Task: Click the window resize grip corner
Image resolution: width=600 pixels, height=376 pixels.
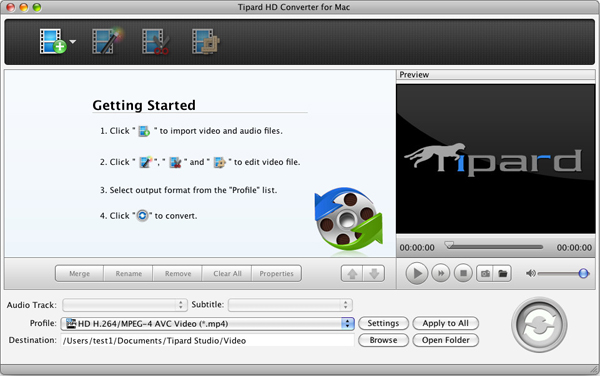Action: point(594,369)
